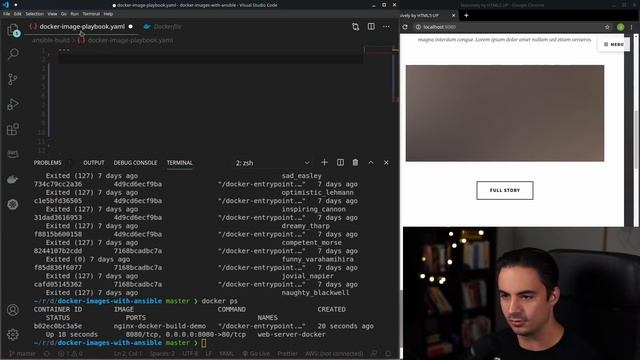Open the Terminal menu
This screenshot has width=640, height=360.
(91, 14)
